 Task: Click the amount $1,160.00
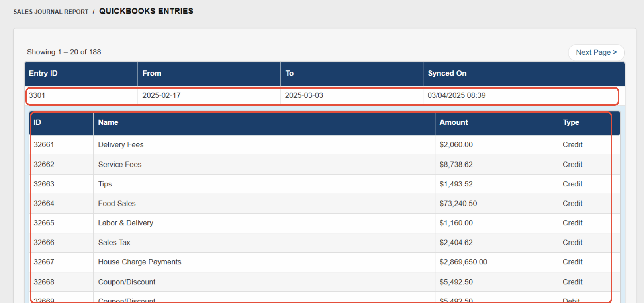[456, 223]
